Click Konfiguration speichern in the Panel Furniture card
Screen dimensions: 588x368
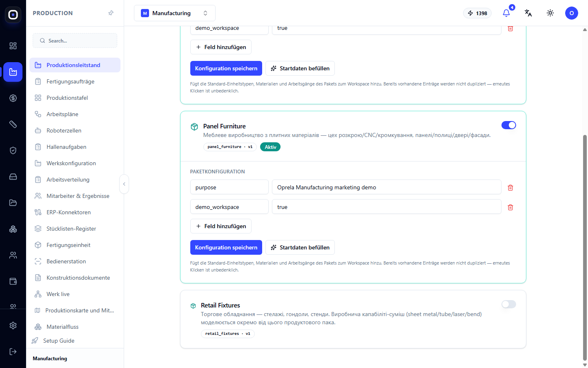[226, 247]
